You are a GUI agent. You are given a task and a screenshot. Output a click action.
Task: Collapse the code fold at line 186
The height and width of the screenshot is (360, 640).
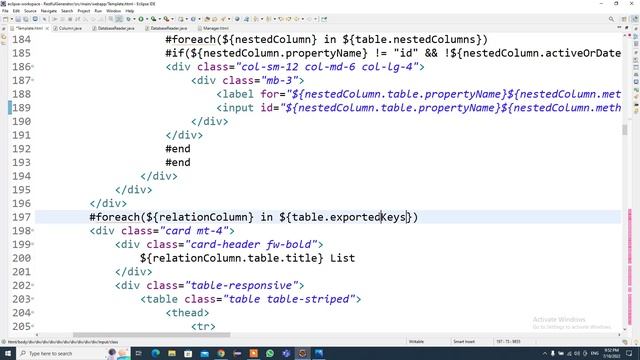click(33, 67)
